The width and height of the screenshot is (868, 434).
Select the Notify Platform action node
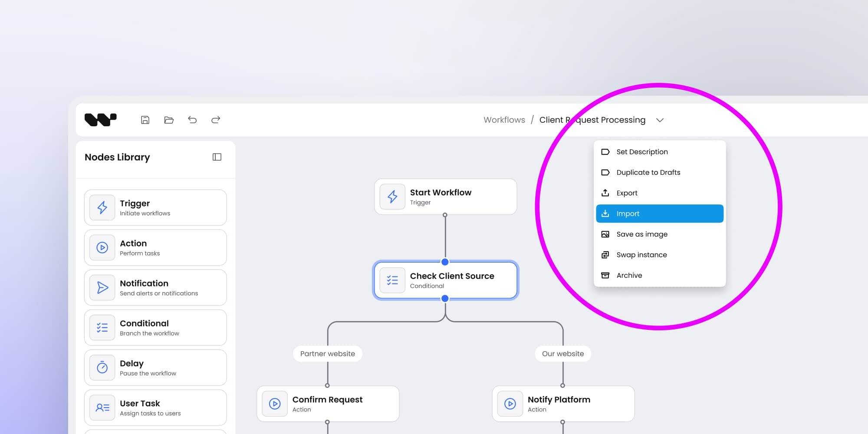coord(563,404)
